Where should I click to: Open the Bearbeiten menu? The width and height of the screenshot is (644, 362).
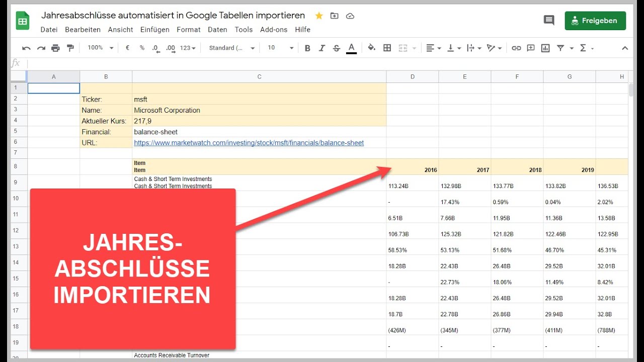tap(83, 30)
